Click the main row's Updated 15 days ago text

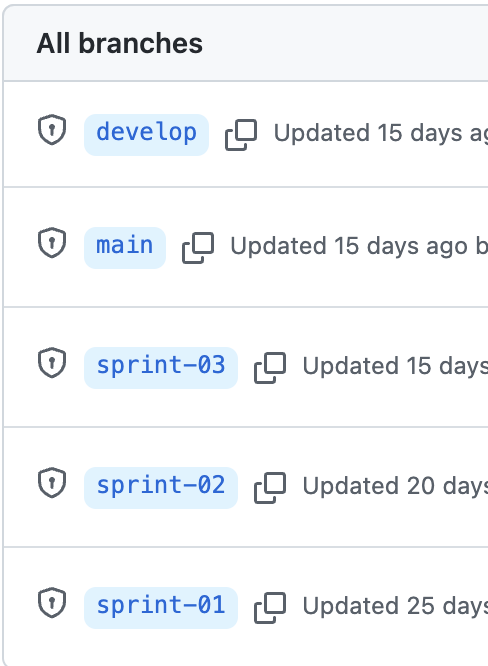tap(349, 246)
